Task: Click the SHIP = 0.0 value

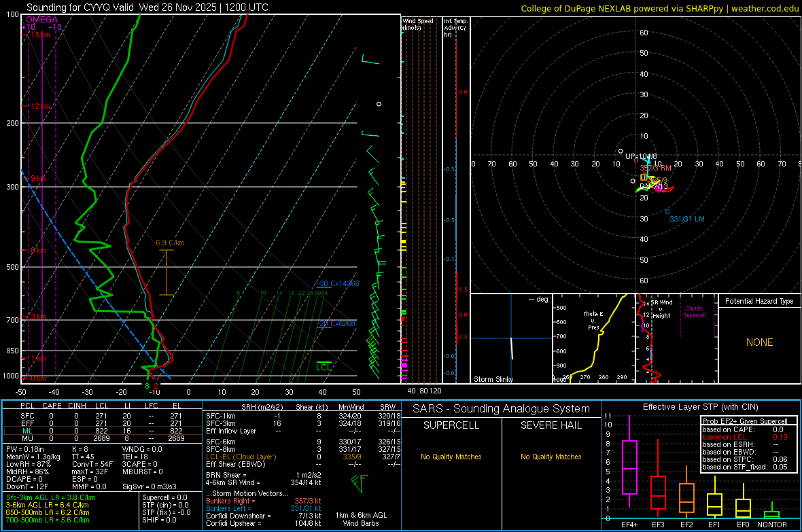Action: point(159,520)
